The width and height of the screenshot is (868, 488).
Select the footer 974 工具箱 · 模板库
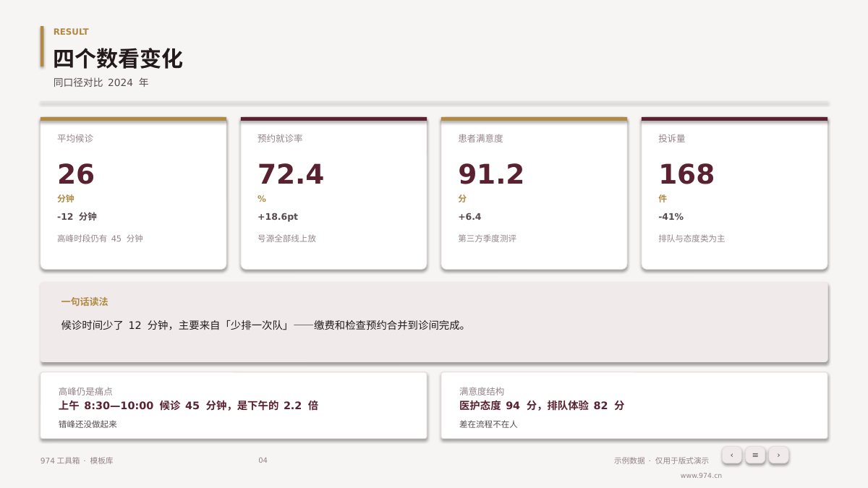pos(77,461)
